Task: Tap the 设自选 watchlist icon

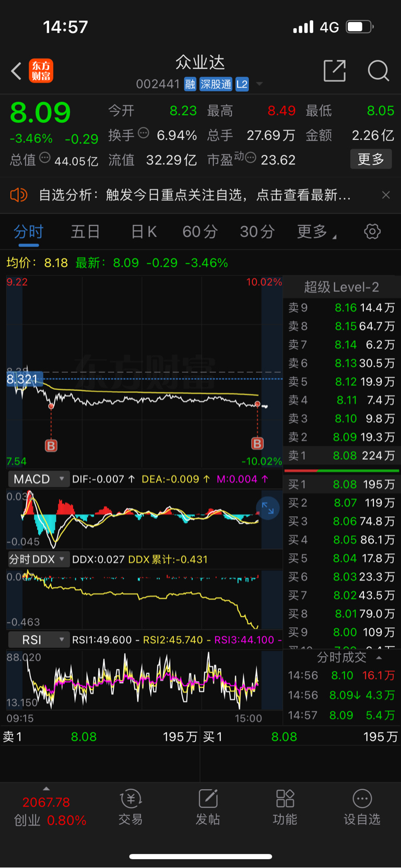Action: [x=362, y=807]
